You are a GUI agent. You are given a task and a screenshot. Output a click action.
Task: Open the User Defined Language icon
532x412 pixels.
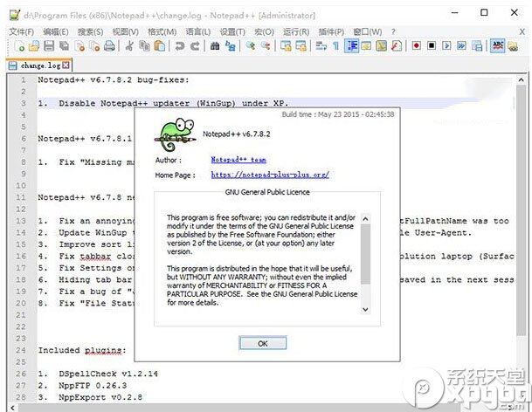(x=366, y=45)
